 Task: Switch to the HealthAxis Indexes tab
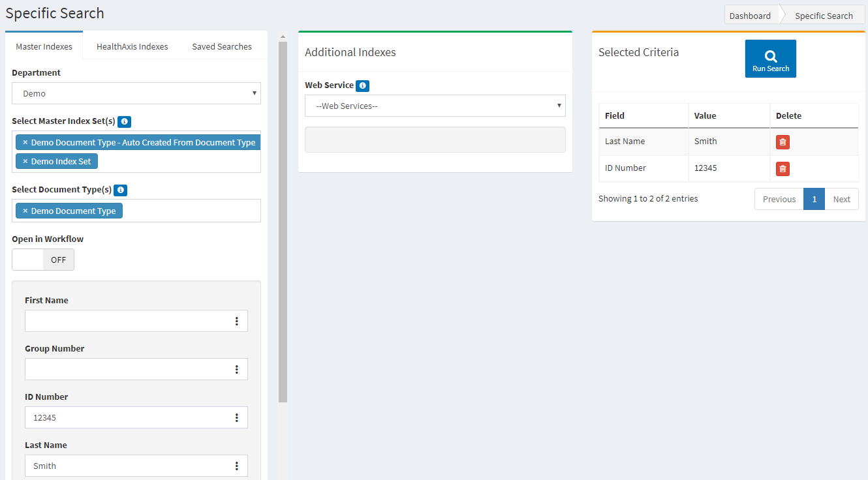coord(132,46)
